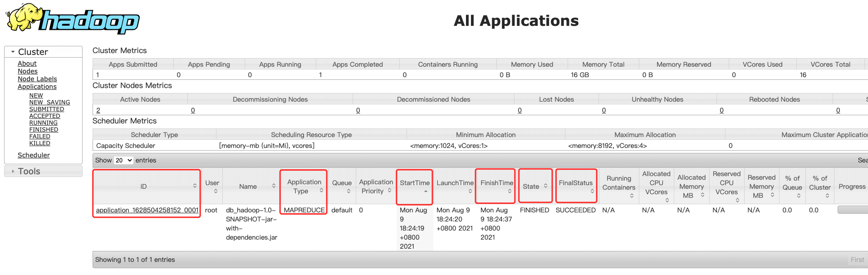The height and width of the screenshot is (275, 868).
Task: Click the default queue cell
Action: click(x=342, y=210)
